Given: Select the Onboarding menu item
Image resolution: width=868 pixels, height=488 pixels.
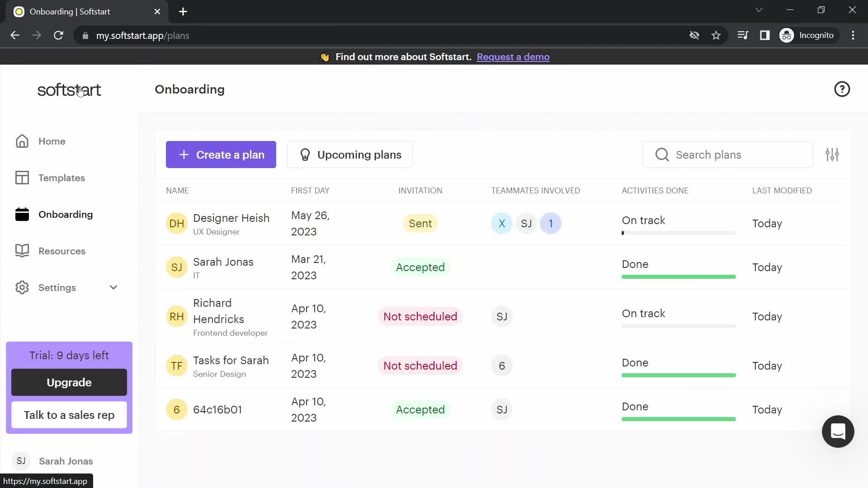Looking at the screenshot, I should [66, 214].
